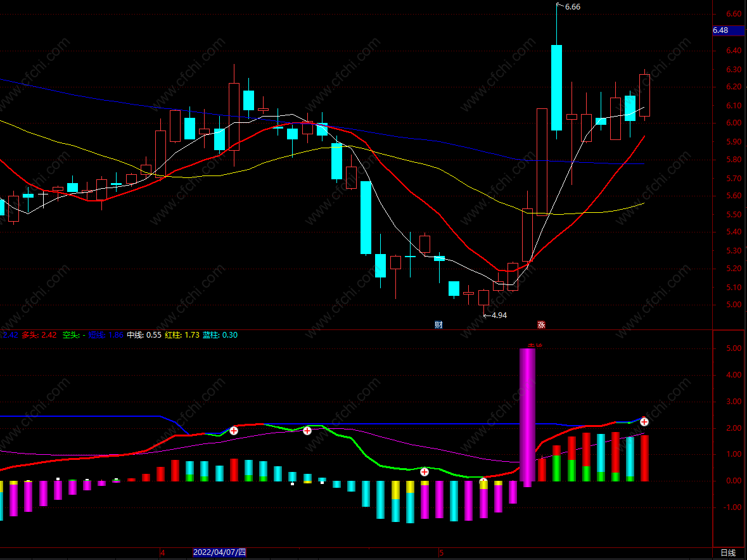Click the -1.00 indicator axis label

732,507
